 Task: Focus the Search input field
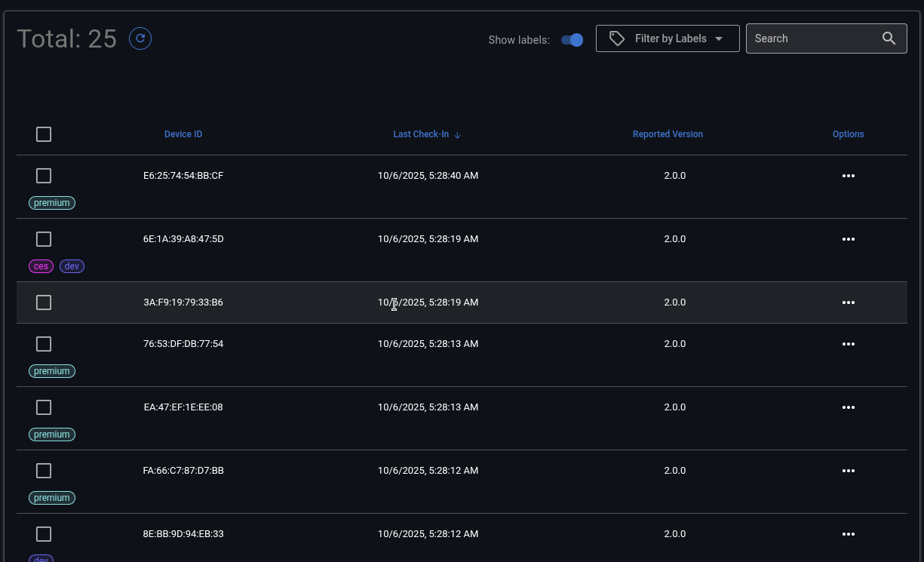(x=811, y=38)
